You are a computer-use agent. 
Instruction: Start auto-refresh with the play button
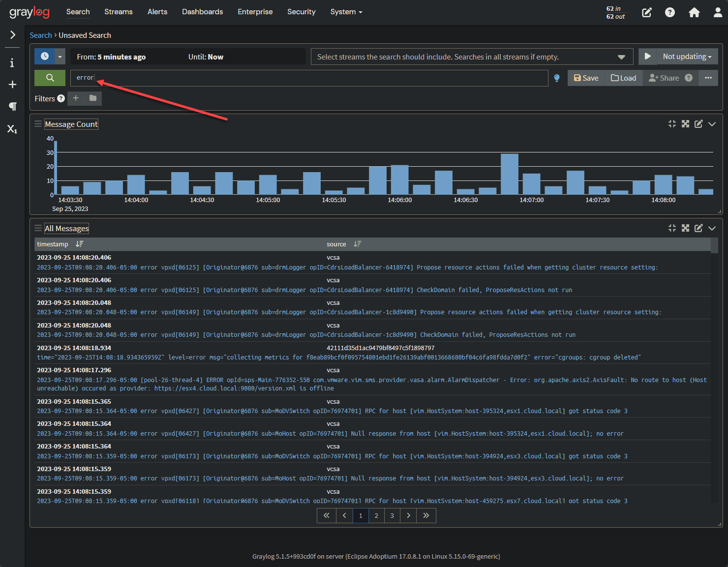[647, 57]
